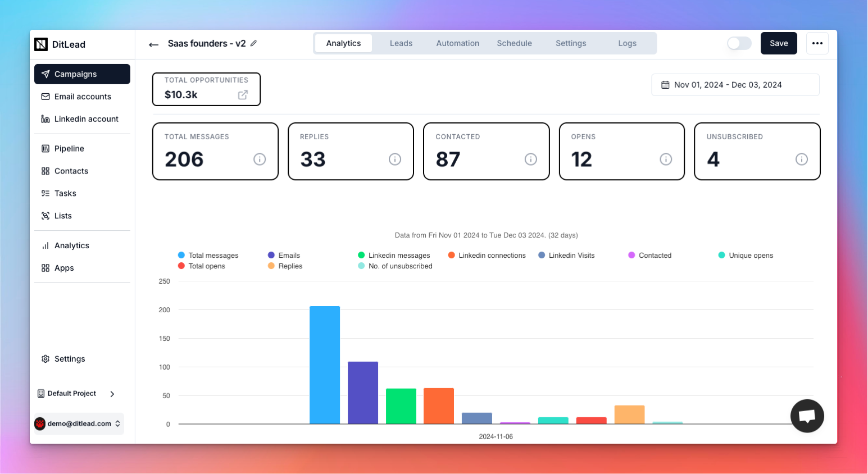Screen dimensions: 868x474
Task: Open the chat support bubble
Action: [807, 416]
